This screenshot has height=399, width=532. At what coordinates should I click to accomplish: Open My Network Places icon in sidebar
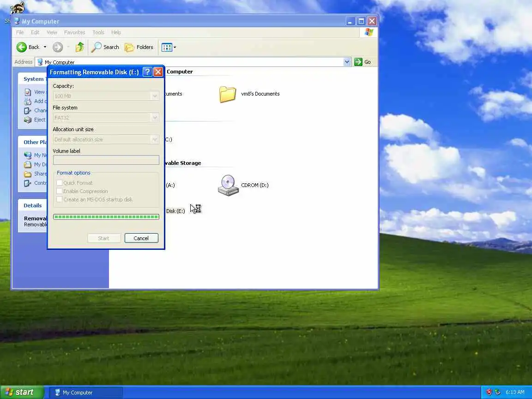click(28, 155)
